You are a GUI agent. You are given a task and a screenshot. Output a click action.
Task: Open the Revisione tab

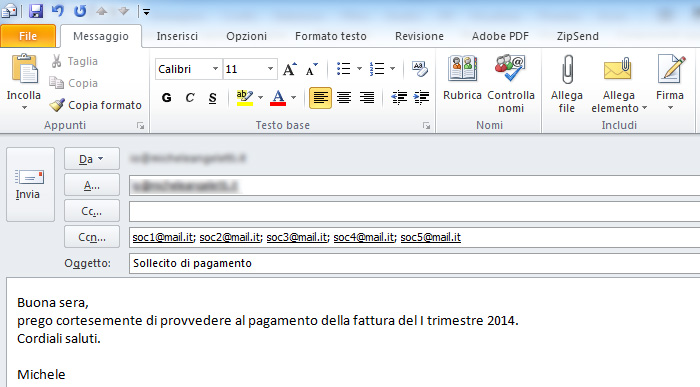(x=419, y=36)
